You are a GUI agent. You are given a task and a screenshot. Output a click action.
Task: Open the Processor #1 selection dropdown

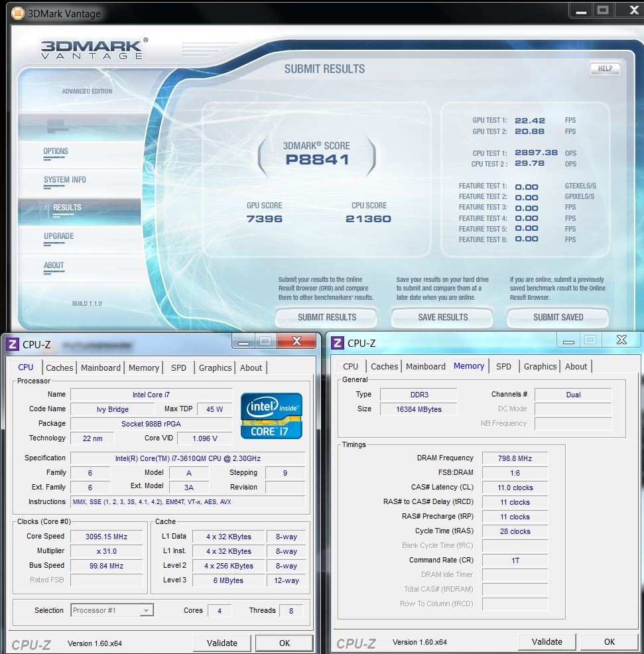click(x=113, y=610)
